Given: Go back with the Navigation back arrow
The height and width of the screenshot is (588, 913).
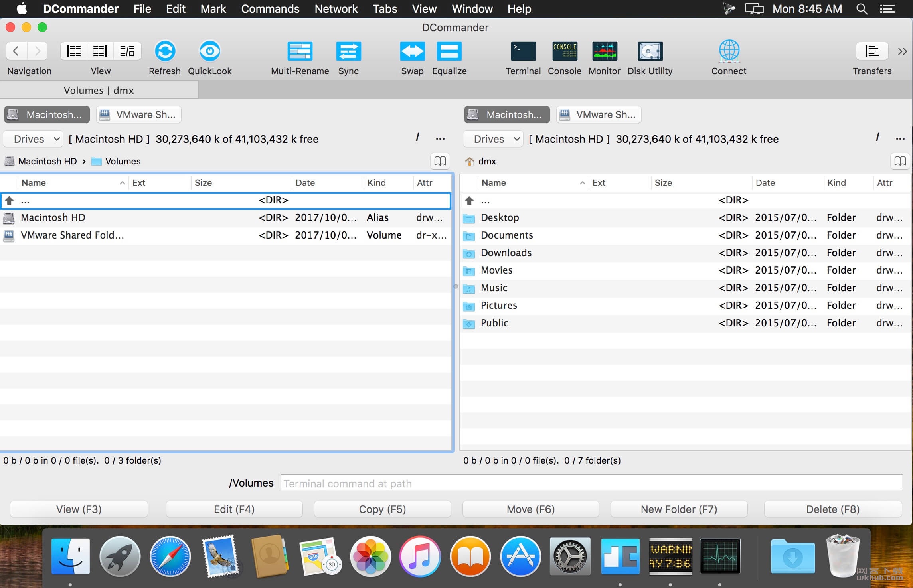Looking at the screenshot, I should [x=16, y=51].
